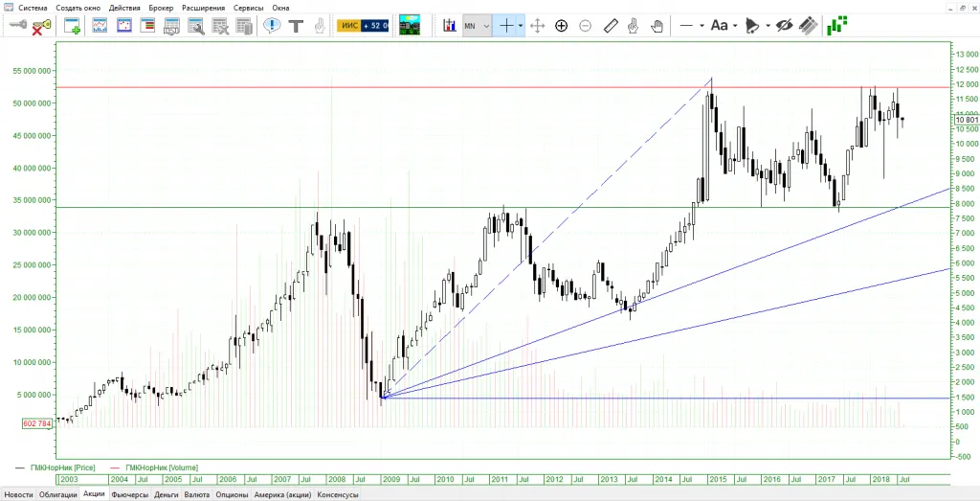The width and height of the screenshot is (980, 501).
Task: Expand the Aa text tool dropdown arrow
Action: point(735,26)
